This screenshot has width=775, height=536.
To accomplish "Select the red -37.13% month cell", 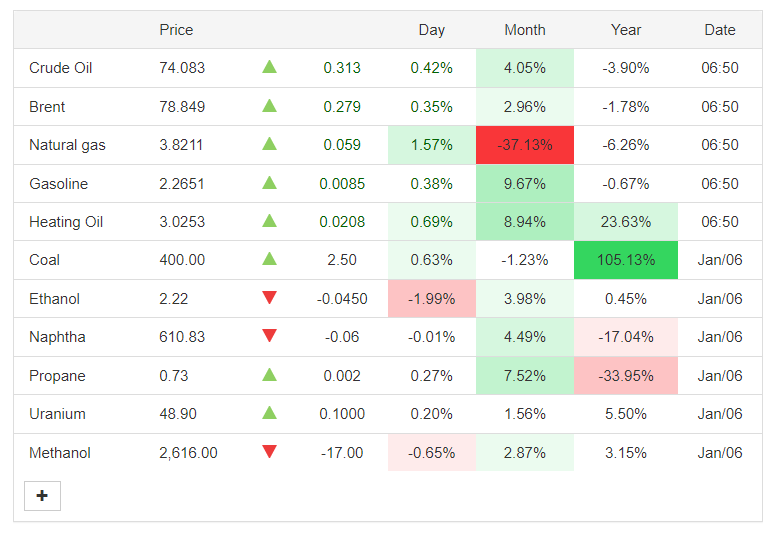I will click(525, 145).
